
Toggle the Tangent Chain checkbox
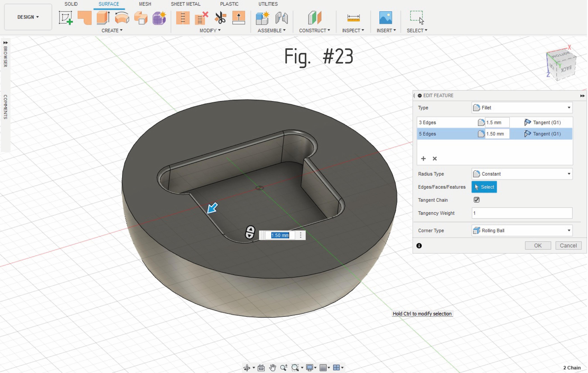(x=476, y=200)
